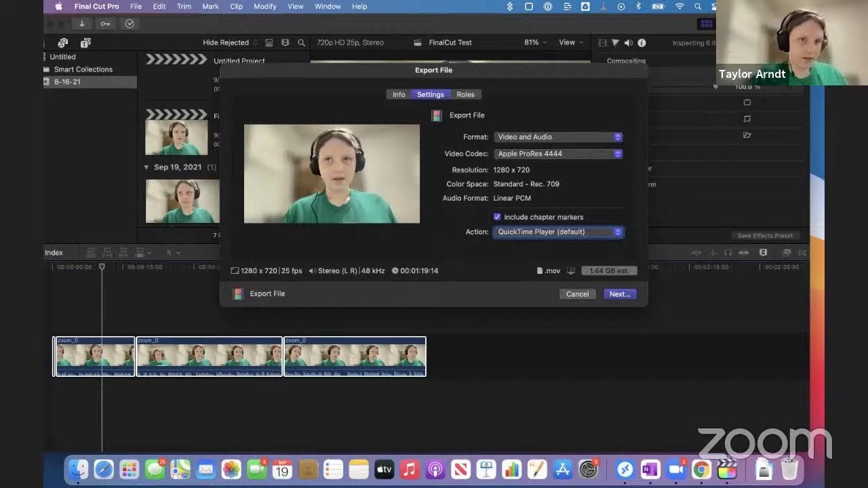Image resolution: width=868 pixels, height=488 pixels.
Task: Click Save Effects Preset button
Action: click(765, 236)
